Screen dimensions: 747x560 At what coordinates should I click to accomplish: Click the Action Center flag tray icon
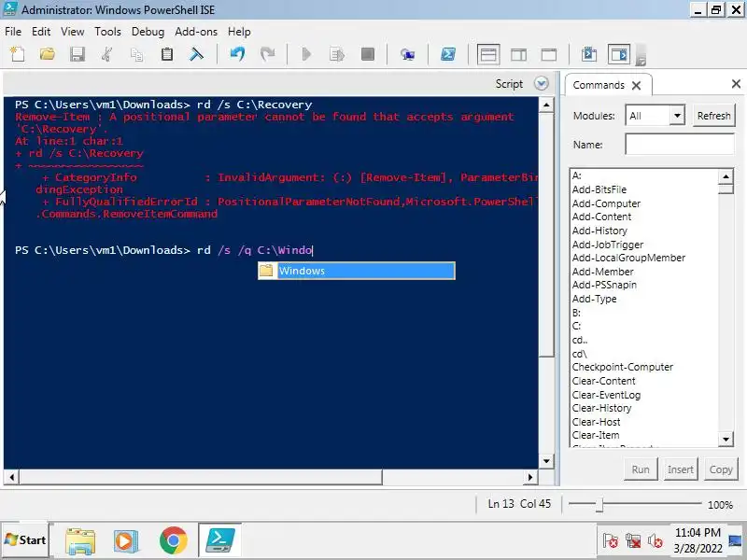[611, 541]
